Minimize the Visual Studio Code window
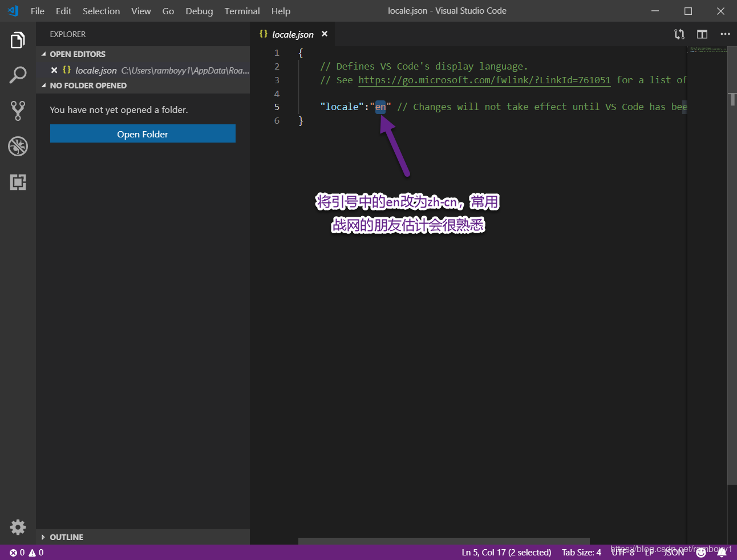 click(655, 11)
